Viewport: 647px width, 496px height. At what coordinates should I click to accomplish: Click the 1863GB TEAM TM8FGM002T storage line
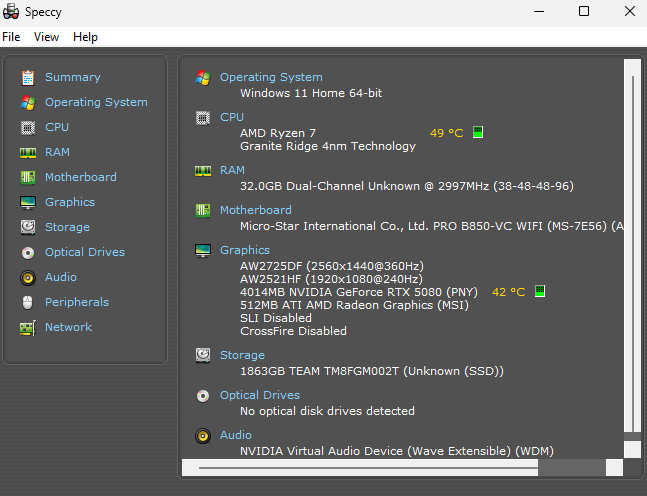tap(372, 371)
